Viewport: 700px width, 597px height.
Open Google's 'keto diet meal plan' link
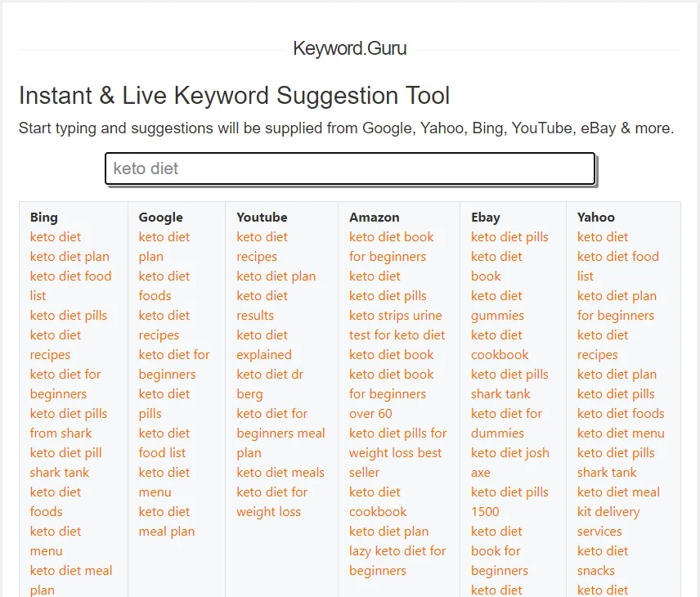click(x=167, y=522)
